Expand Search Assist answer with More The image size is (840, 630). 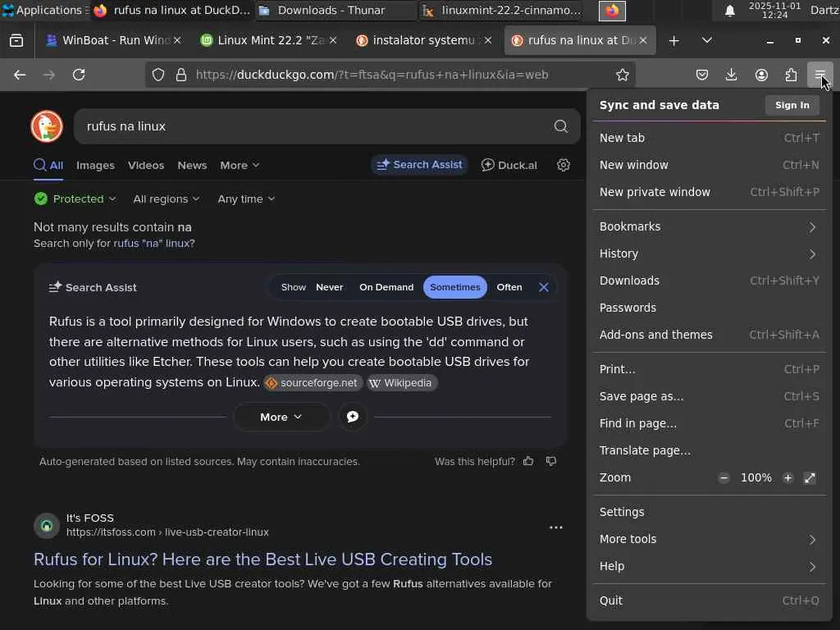point(281,417)
